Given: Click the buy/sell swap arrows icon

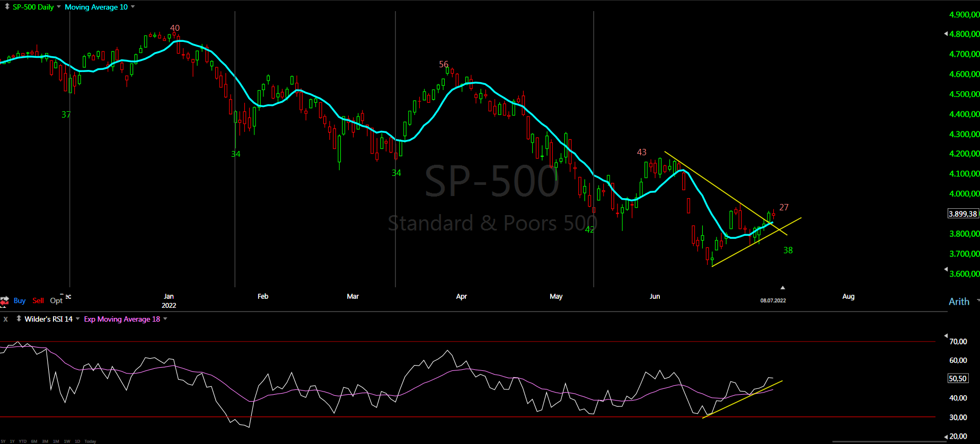Looking at the screenshot, I should tap(4, 301).
